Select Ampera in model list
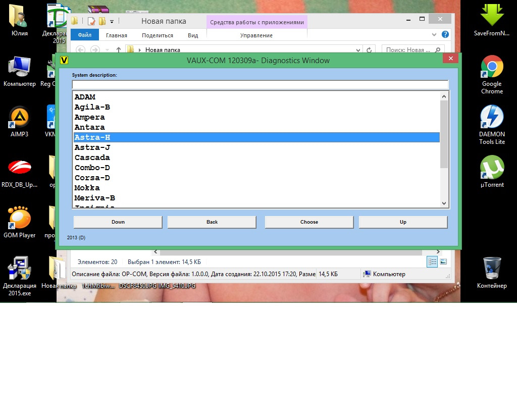The image size is (517, 420). click(256, 117)
